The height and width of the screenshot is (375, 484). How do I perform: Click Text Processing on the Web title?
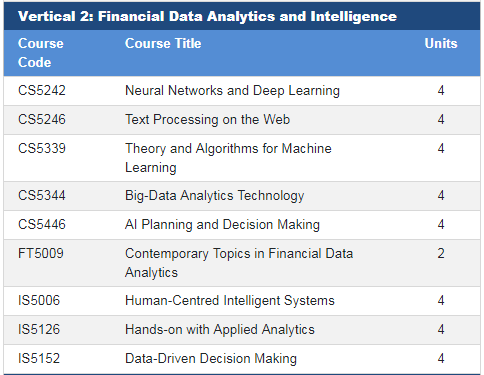click(207, 119)
